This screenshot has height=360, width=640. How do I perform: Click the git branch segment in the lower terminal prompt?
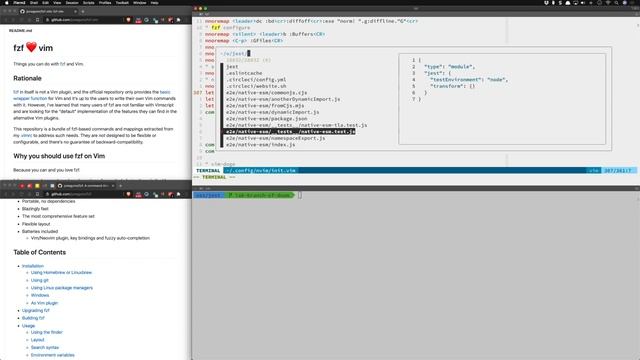point(259,196)
